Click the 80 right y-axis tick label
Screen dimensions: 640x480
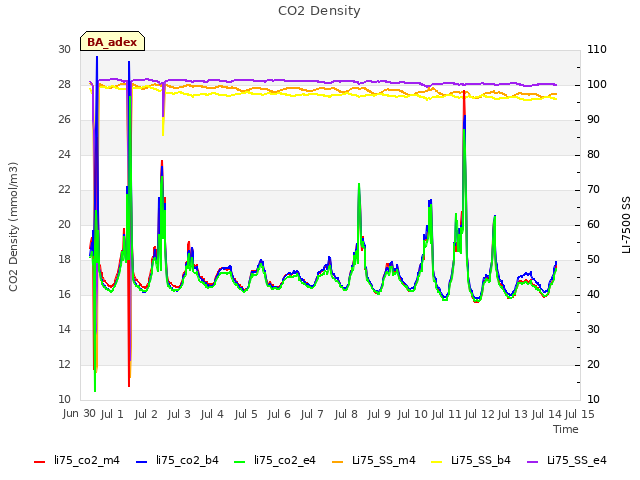pyautogui.click(x=593, y=155)
